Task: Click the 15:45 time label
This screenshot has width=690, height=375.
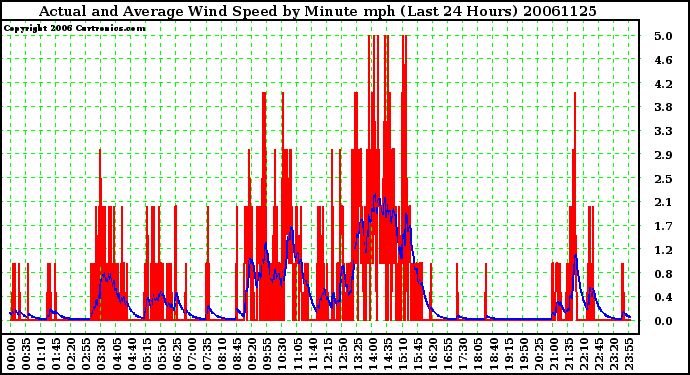Action: [x=417, y=354]
